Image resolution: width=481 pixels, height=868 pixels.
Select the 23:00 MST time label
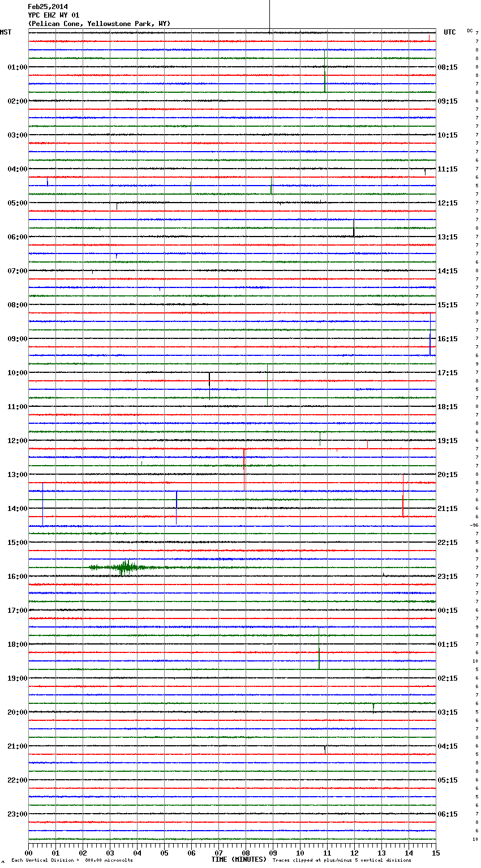tap(18, 814)
